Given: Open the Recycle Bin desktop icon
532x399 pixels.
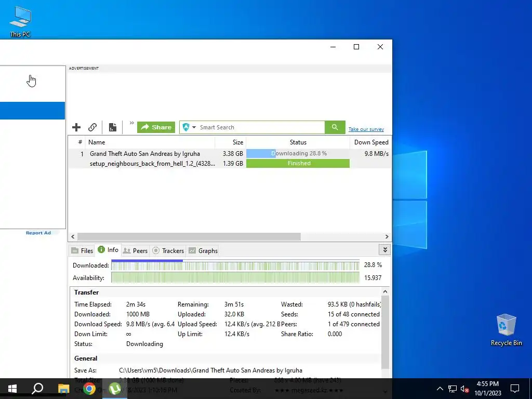Looking at the screenshot, I should pos(506,330).
